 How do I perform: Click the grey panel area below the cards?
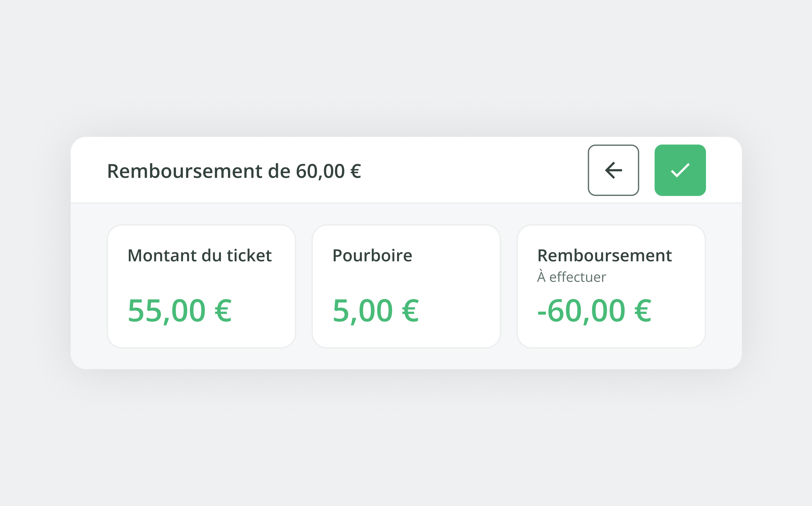pyautogui.click(x=406, y=358)
